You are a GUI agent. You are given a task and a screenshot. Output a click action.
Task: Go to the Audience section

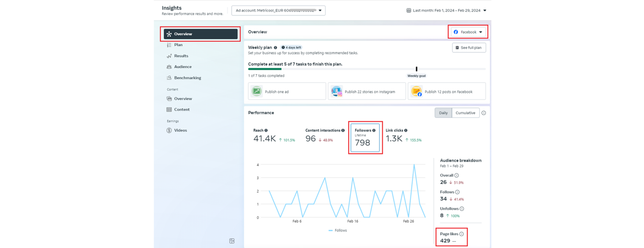tap(183, 67)
